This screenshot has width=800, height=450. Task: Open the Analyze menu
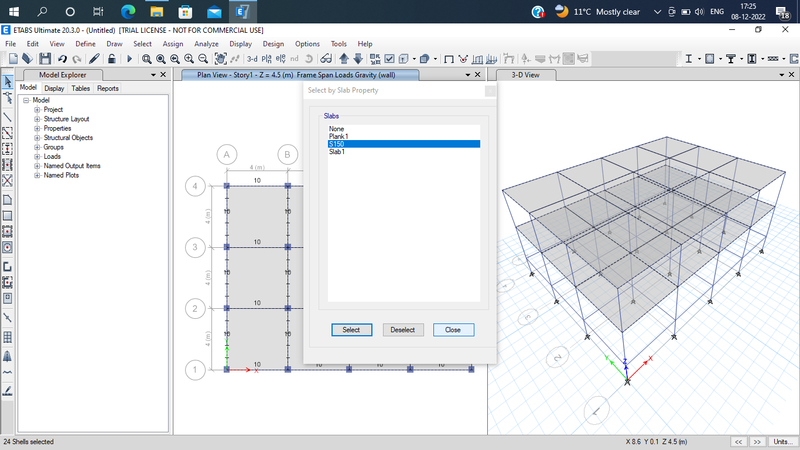pyautogui.click(x=206, y=44)
